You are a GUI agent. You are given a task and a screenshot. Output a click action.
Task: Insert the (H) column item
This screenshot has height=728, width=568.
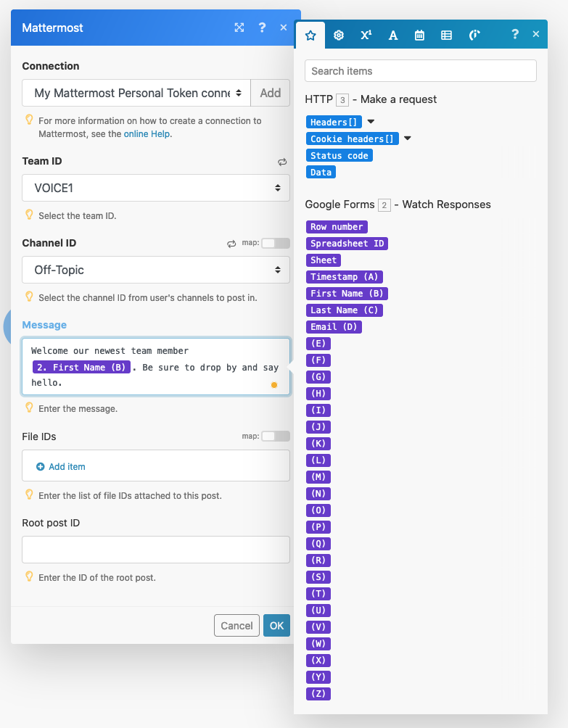point(318,394)
